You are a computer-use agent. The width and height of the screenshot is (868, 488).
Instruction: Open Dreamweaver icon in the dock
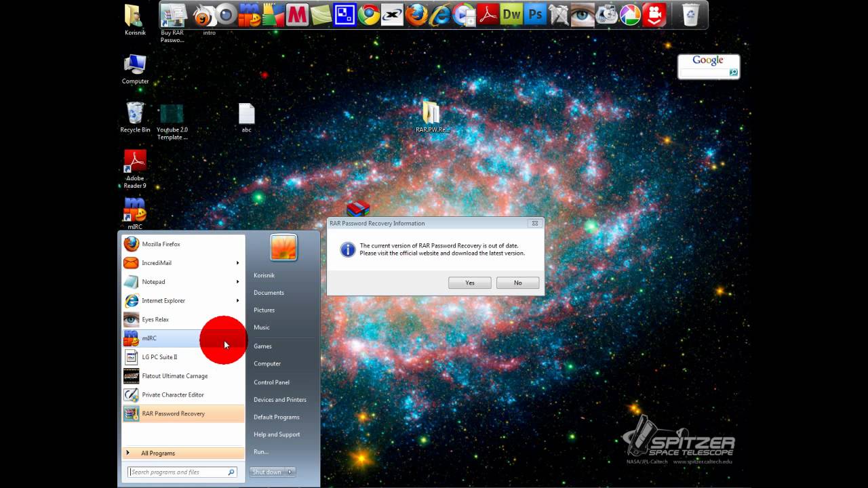point(512,14)
